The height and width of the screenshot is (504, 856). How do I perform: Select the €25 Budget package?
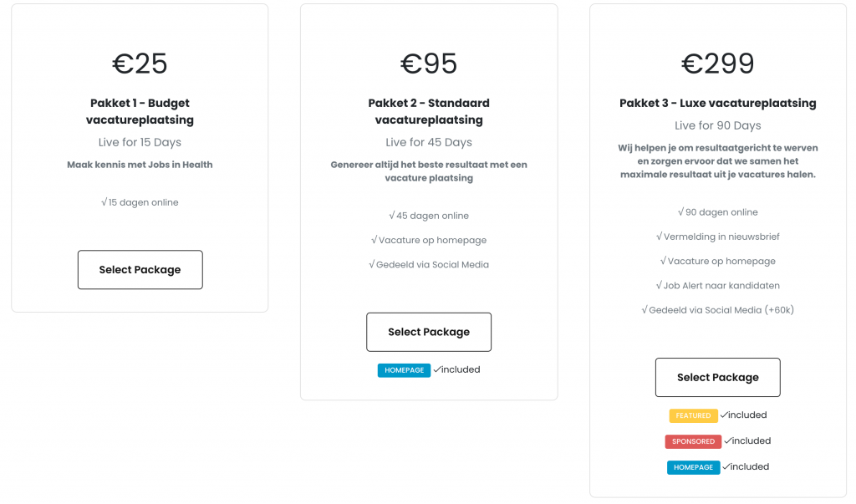pyautogui.click(x=140, y=270)
